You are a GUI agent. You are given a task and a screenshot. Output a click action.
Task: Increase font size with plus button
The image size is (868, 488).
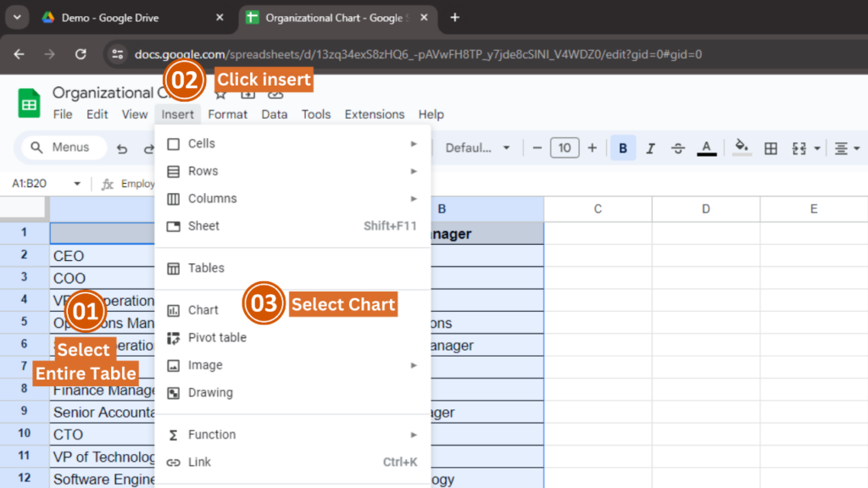[592, 147]
